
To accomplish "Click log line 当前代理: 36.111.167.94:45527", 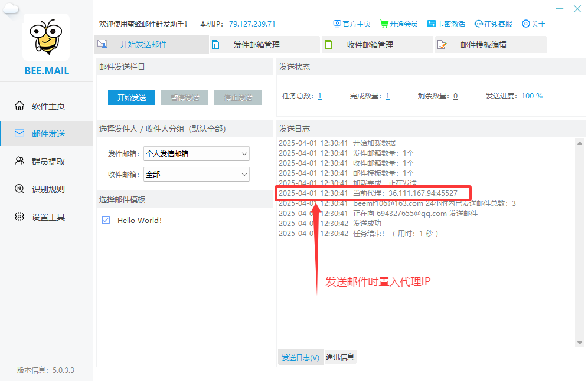I will [368, 193].
